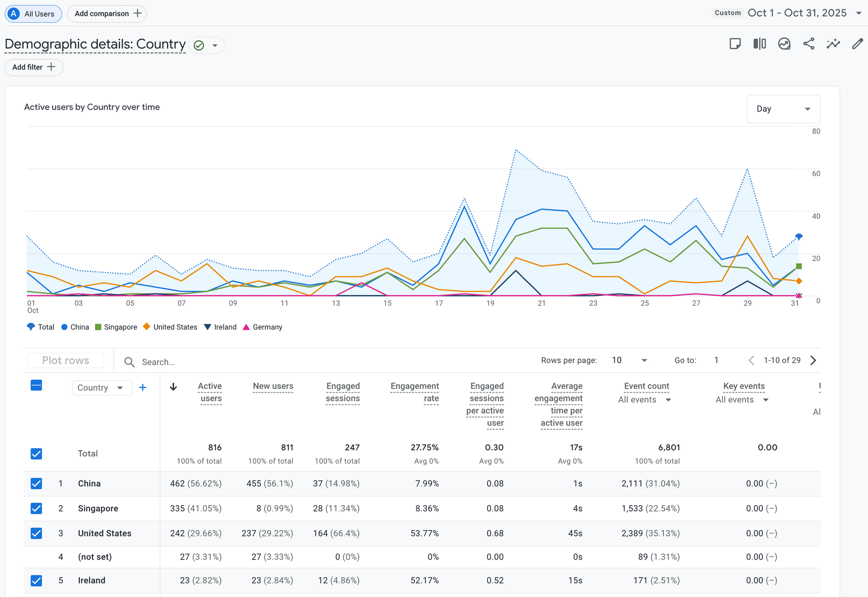Click the sort descending arrow icon
The height and width of the screenshot is (597, 868).
[x=173, y=387]
